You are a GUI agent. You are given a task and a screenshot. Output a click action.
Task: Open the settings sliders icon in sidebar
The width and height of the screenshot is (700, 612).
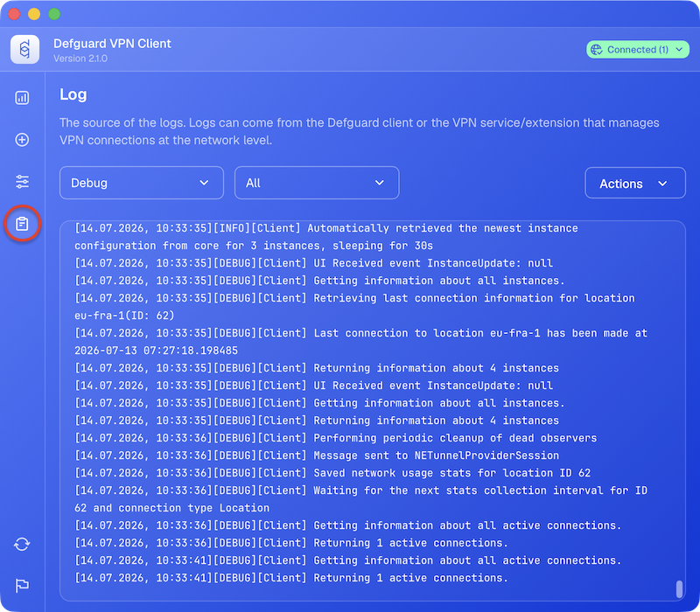tap(22, 182)
